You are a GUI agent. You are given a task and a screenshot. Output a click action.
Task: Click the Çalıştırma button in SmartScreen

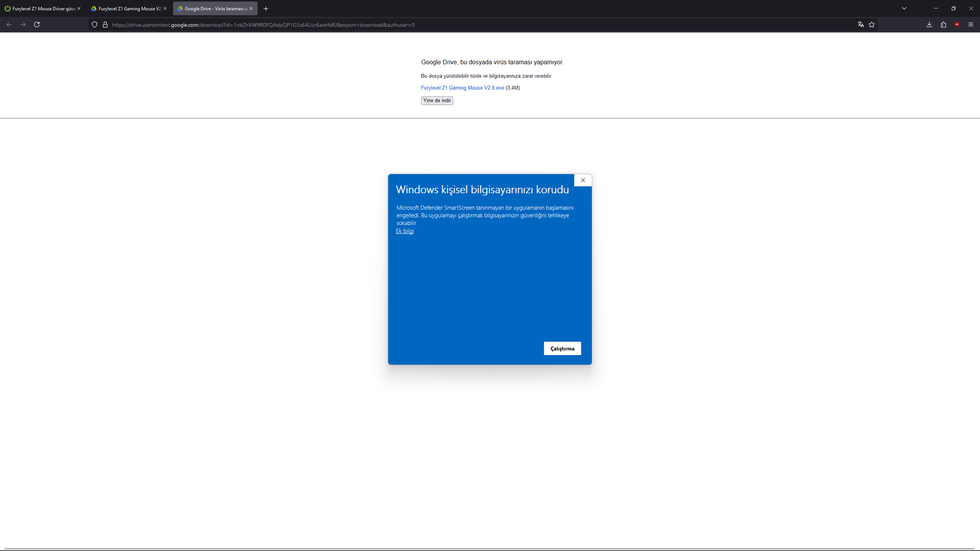pos(562,348)
